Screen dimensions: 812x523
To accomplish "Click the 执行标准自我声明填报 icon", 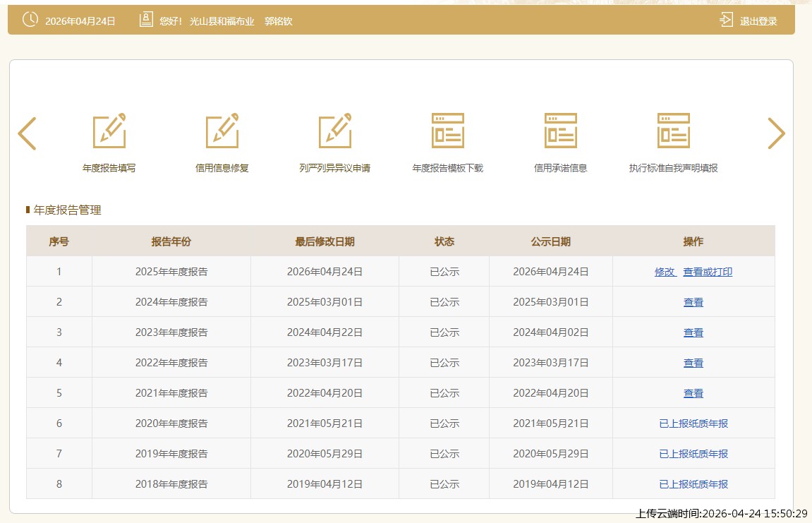I will (x=674, y=131).
